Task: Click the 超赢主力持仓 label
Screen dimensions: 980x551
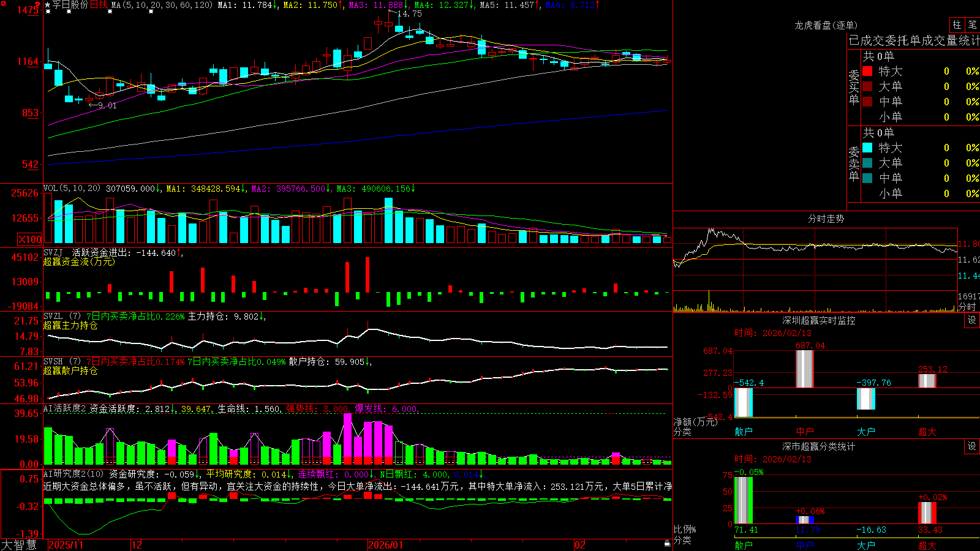Action: point(70,325)
